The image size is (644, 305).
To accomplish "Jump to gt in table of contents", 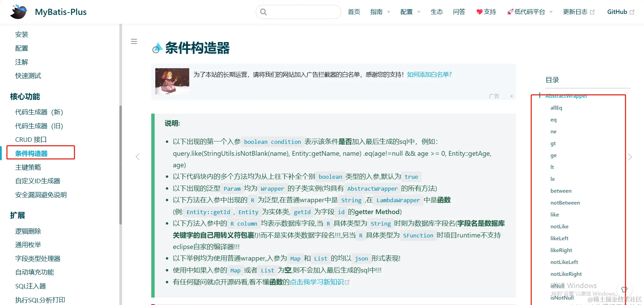I will (553, 144).
